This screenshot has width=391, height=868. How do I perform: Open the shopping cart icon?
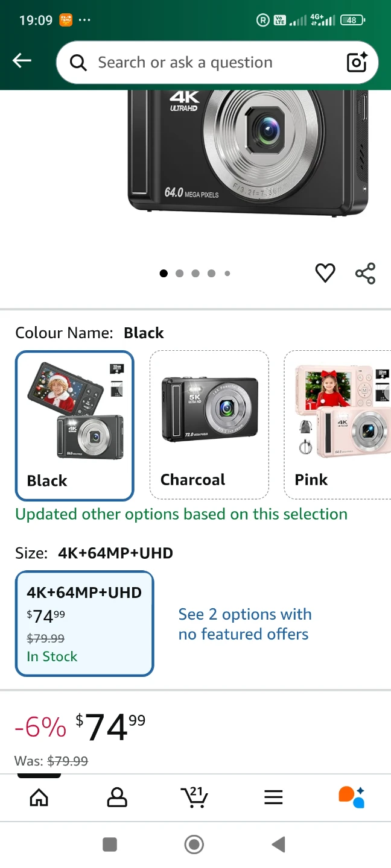point(194,797)
